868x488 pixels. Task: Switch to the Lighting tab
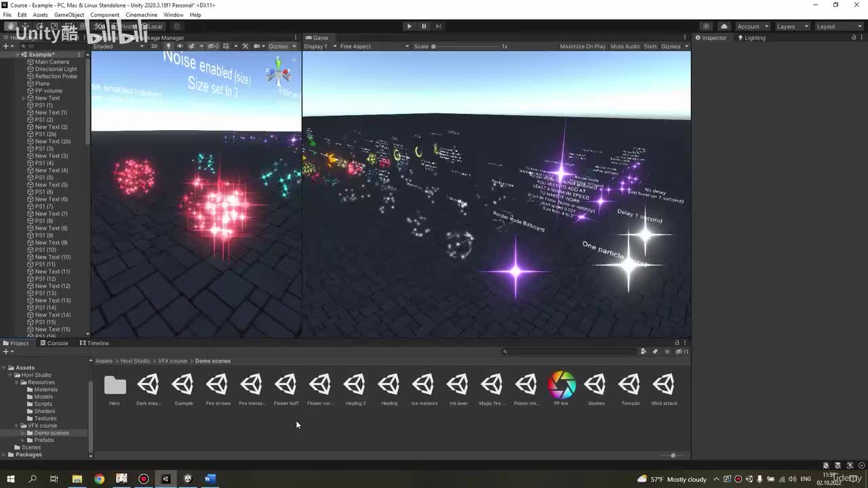coord(751,38)
